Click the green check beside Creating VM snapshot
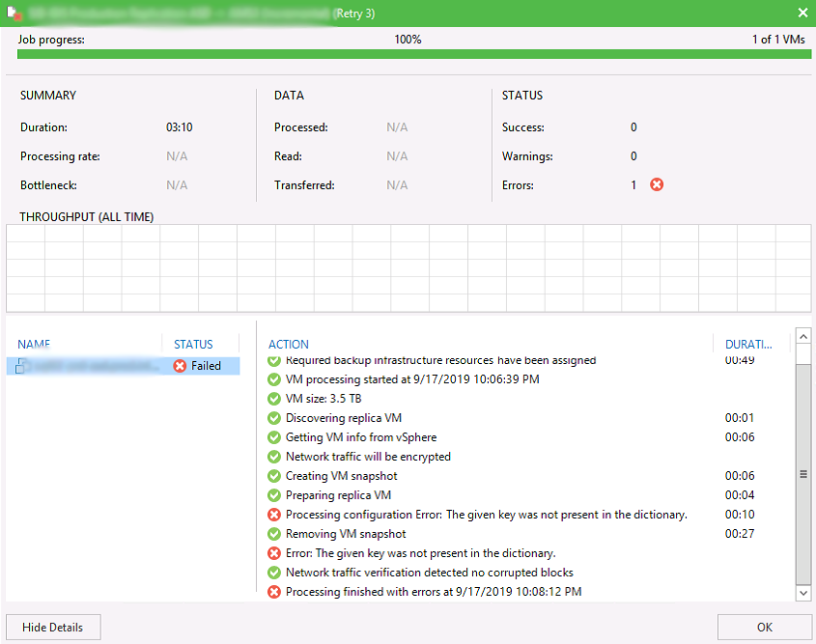The height and width of the screenshot is (644, 816). [274, 476]
